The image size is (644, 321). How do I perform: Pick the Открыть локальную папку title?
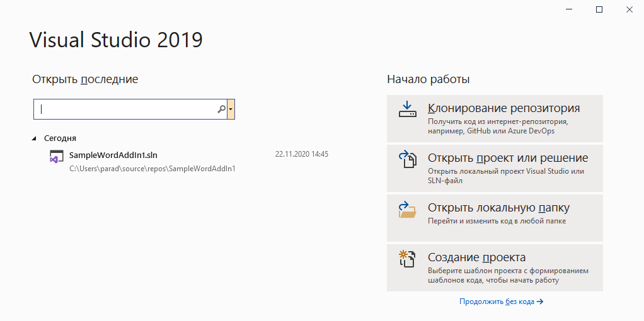tap(498, 208)
